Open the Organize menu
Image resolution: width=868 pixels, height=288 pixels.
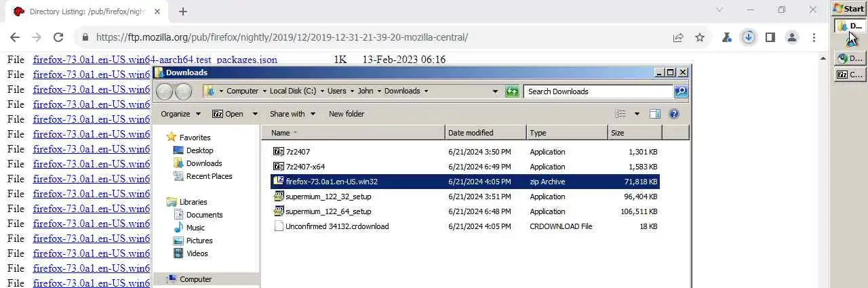tap(180, 114)
